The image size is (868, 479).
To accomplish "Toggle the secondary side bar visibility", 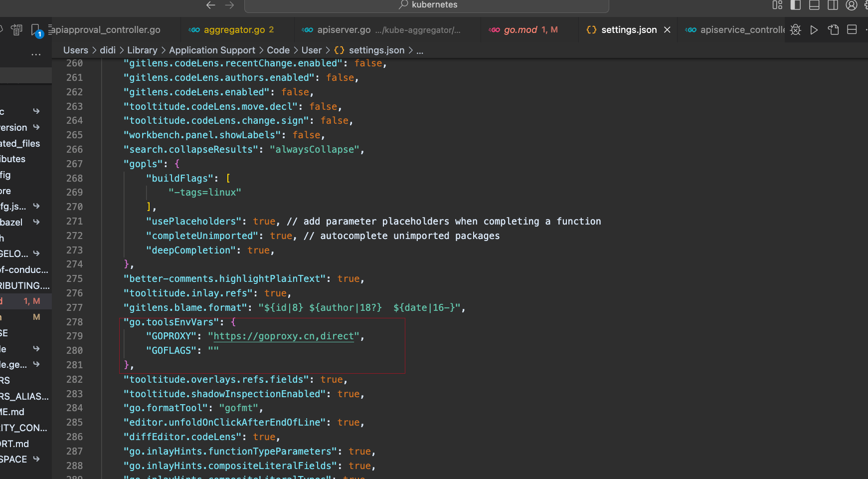I will click(x=833, y=5).
